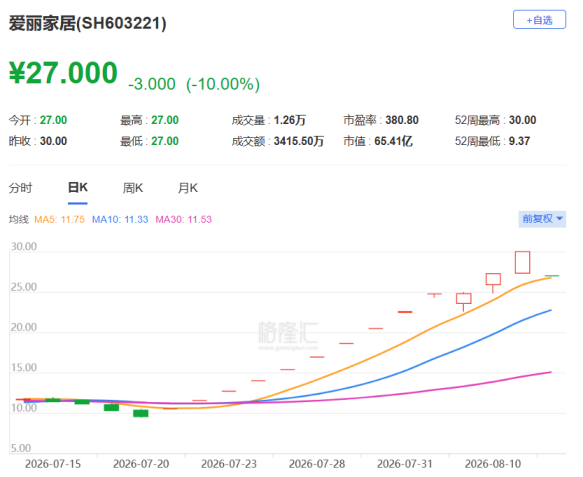Switch to 分时 chart tab
This screenshot has height=477, width=583.
pyautogui.click(x=20, y=188)
